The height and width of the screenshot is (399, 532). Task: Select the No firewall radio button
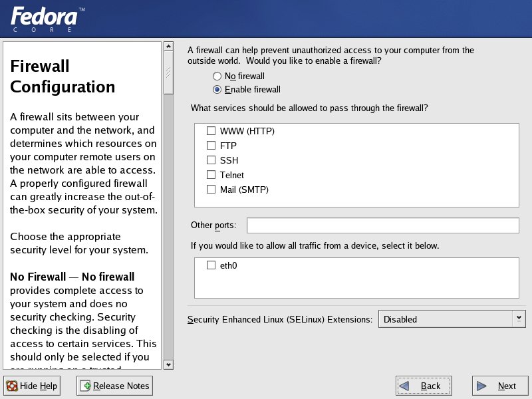[x=217, y=76]
